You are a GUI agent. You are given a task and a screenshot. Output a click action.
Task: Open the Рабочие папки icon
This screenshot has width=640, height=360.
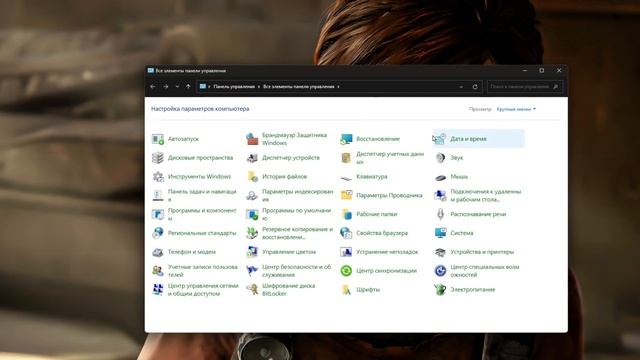tap(346, 214)
